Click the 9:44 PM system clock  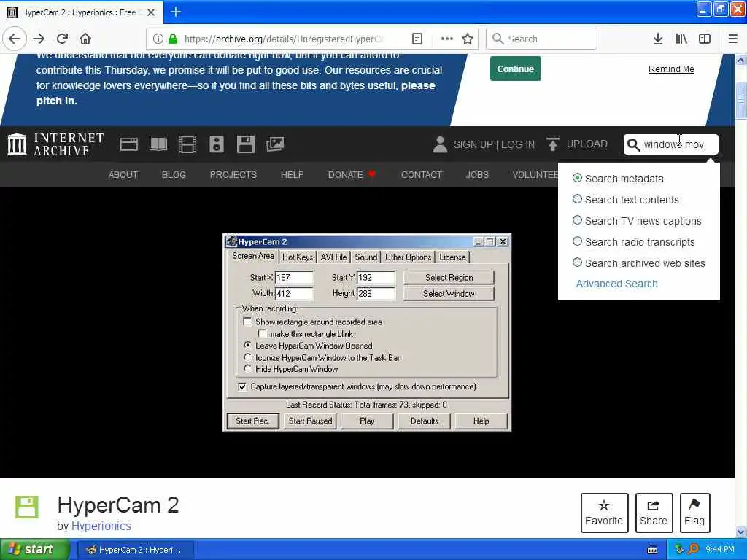click(x=719, y=550)
